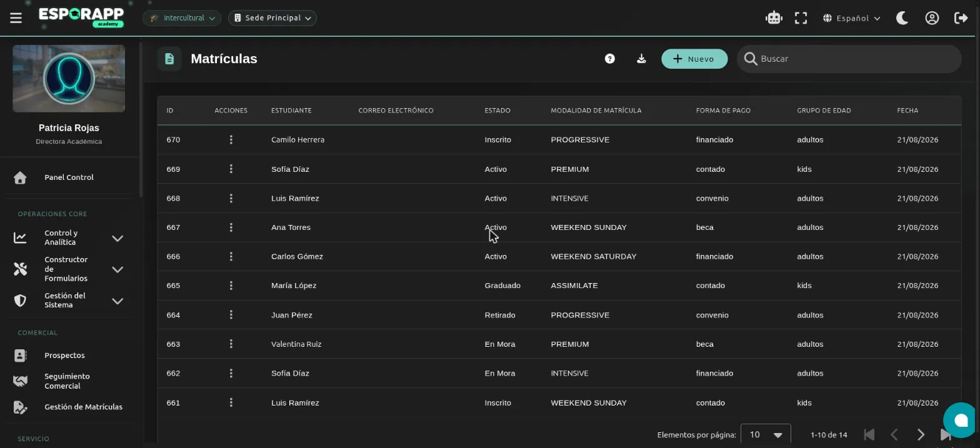Click the profile avatar image
Image resolution: width=980 pixels, height=448 pixels.
coord(69,78)
